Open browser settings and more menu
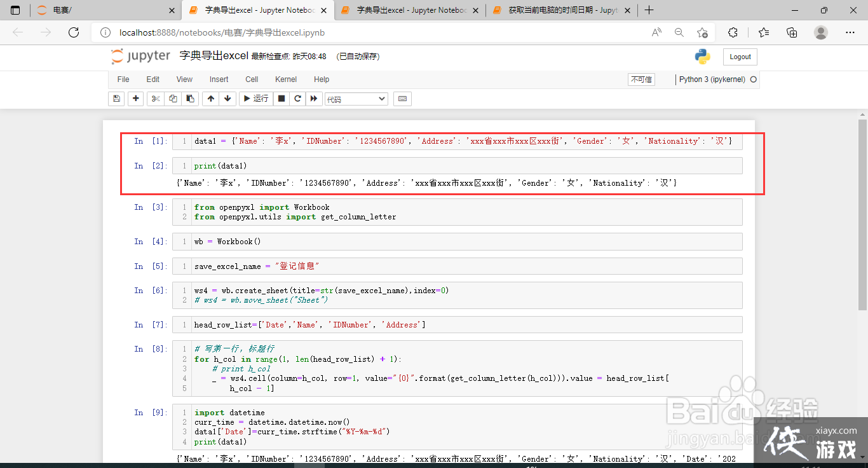868x468 pixels. coord(850,32)
